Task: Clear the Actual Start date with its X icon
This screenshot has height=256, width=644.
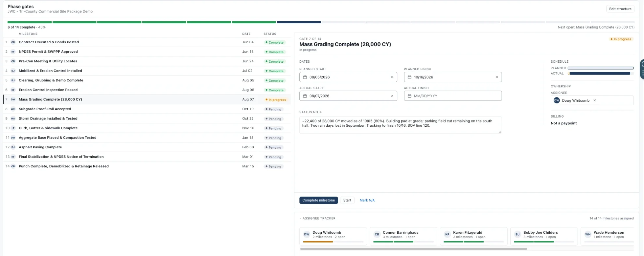Action: click(x=392, y=96)
